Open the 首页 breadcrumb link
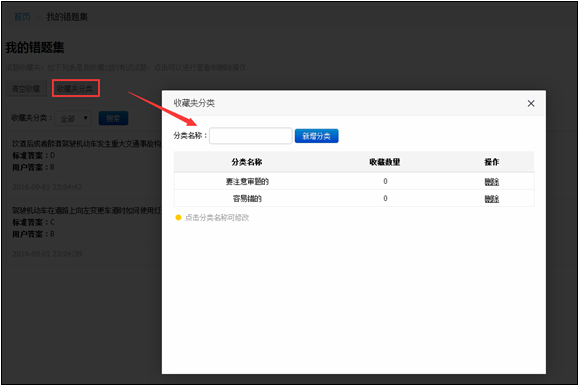This screenshot has width=580, height=388. click(x=22, y=17)
